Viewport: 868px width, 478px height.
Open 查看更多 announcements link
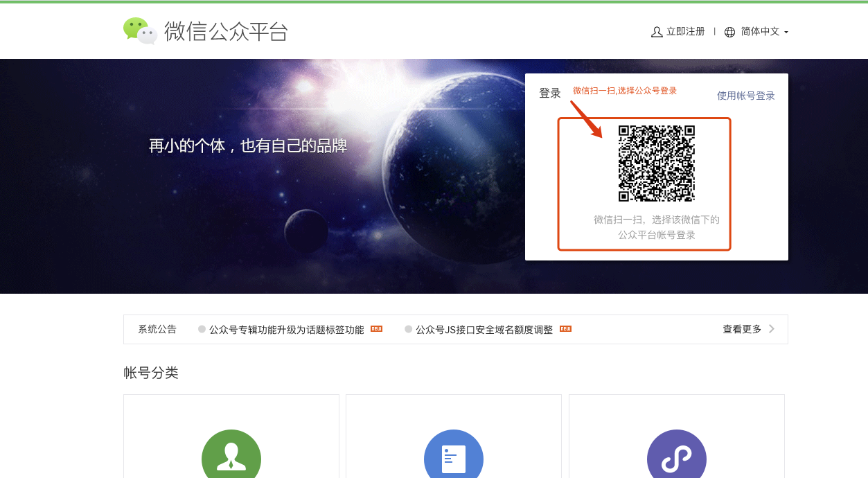[742, 329]
